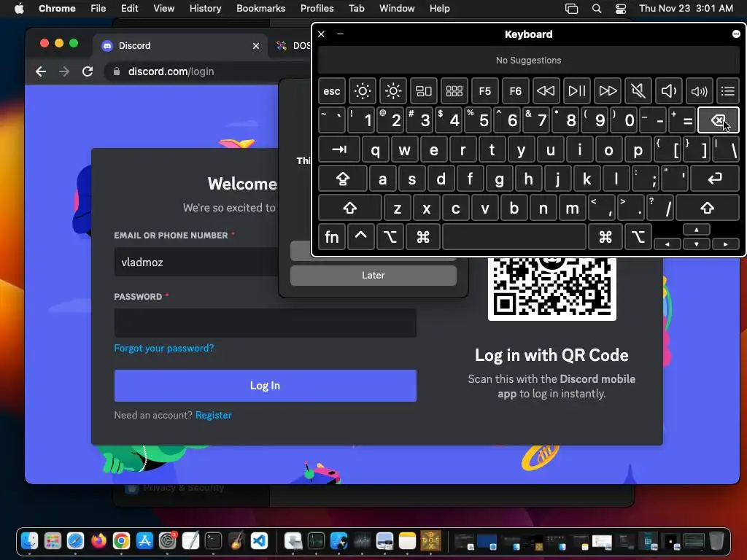Open Visual Studio Code from the Dock
747x560 pixels.
tap(259, 540)
